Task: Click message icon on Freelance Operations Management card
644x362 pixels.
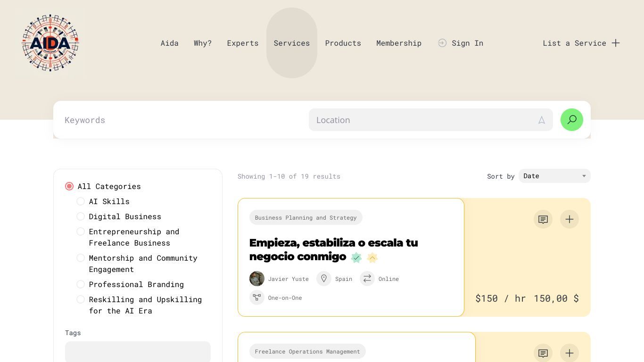Action: (x=543, y=353)
